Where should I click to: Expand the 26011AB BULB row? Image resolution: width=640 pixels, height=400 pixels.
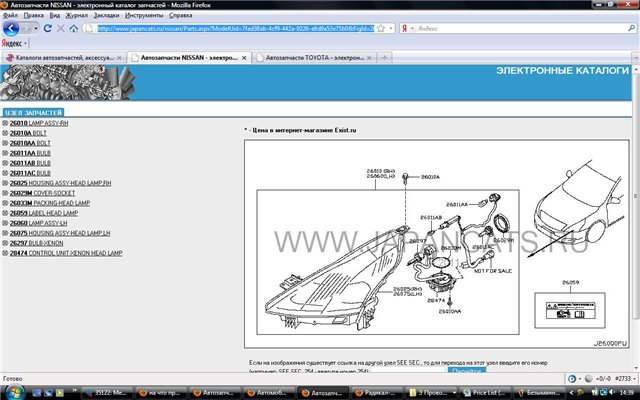(x=5, y=163)
